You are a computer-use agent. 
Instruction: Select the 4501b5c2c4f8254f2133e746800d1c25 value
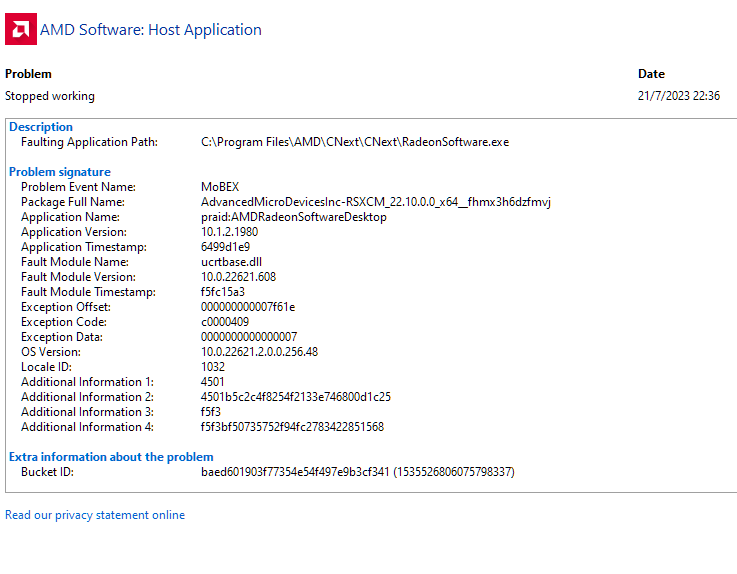pos(296,397)
